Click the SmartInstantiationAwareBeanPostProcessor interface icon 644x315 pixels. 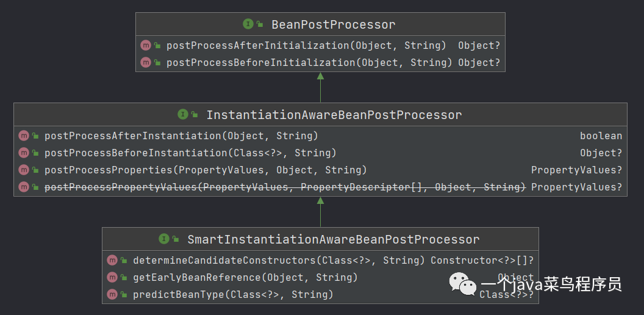pyautogui.click(x=164, y=239)
